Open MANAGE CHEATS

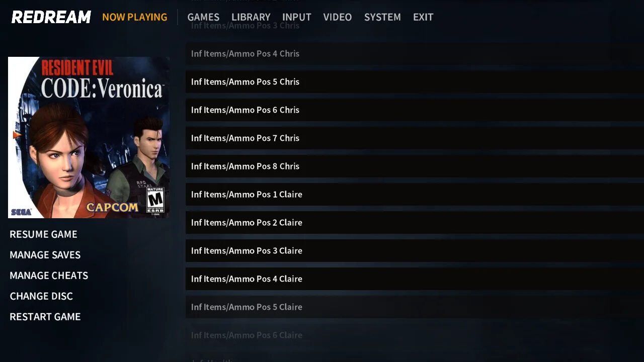(x=49, y=276)
